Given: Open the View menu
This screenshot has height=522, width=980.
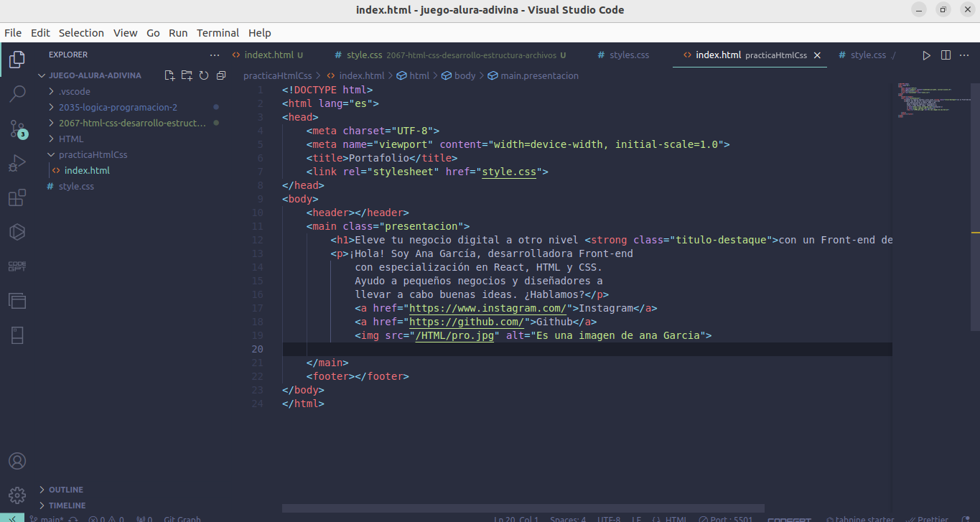Looking at the screenshot, I should pyautogui.click(x=125, y=33).
